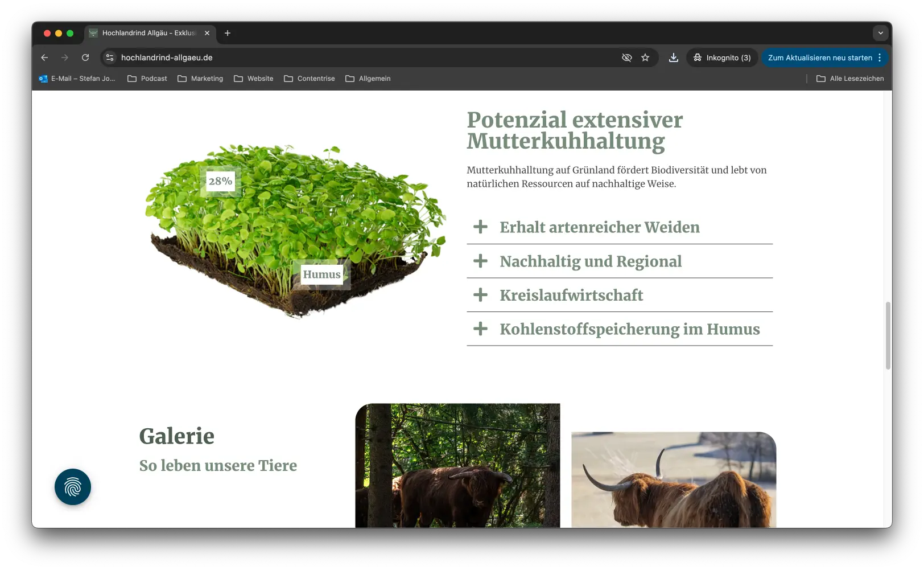This screenshot has height=570, width=924.
Task: Click the page vertical scrollbar thumb
Action: point(888,336)
